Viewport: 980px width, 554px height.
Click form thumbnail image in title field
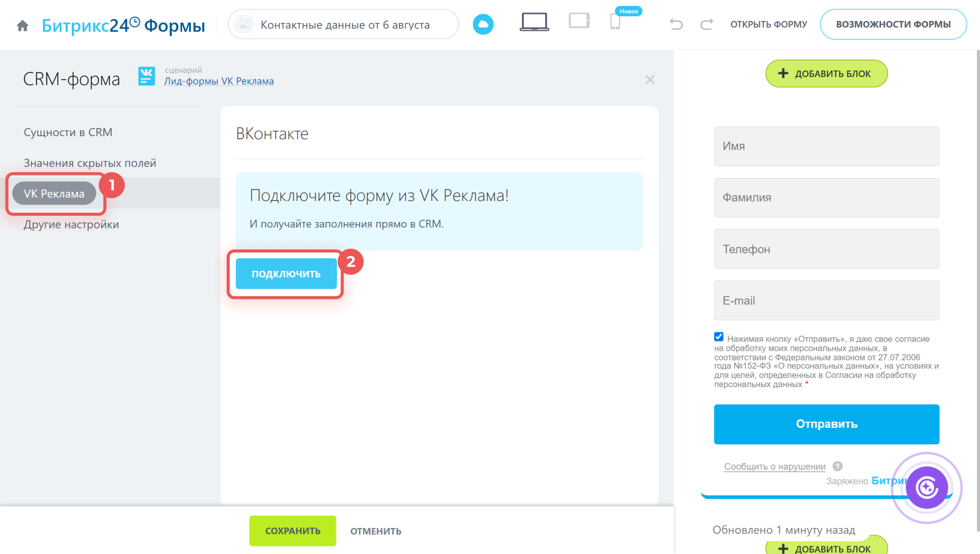tap(244, 24)
